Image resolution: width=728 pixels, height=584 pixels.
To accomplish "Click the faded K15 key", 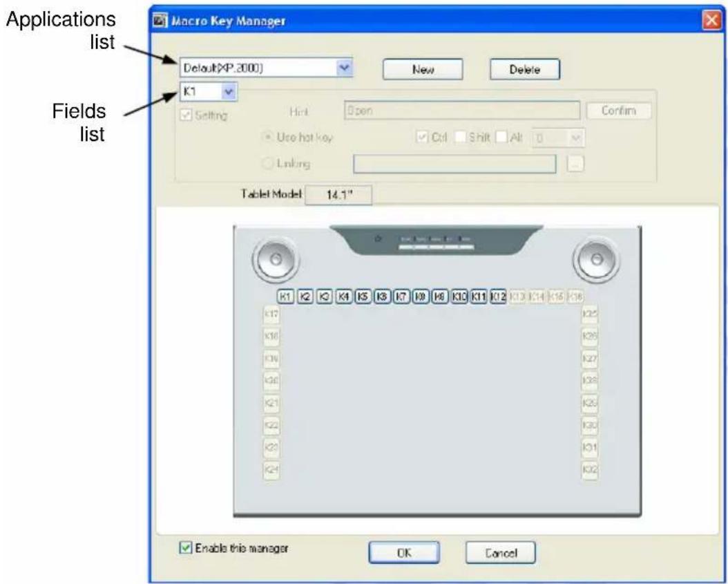I will tap(556, 296).
